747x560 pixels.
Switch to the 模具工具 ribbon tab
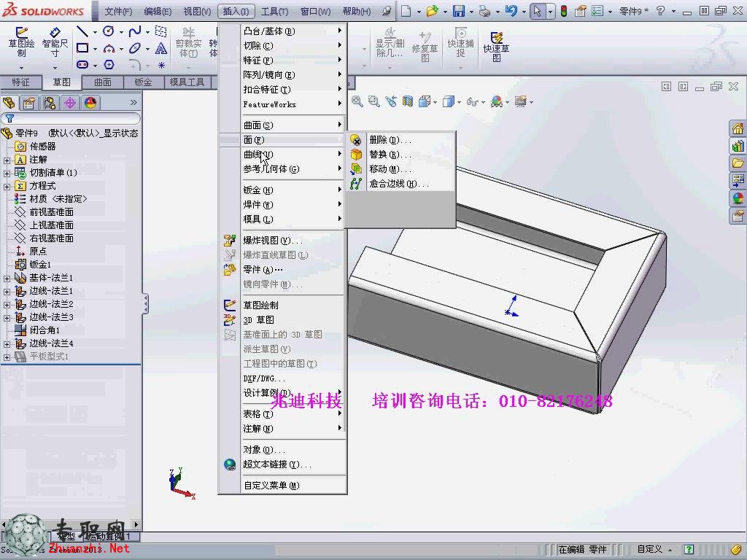(187, 82)
